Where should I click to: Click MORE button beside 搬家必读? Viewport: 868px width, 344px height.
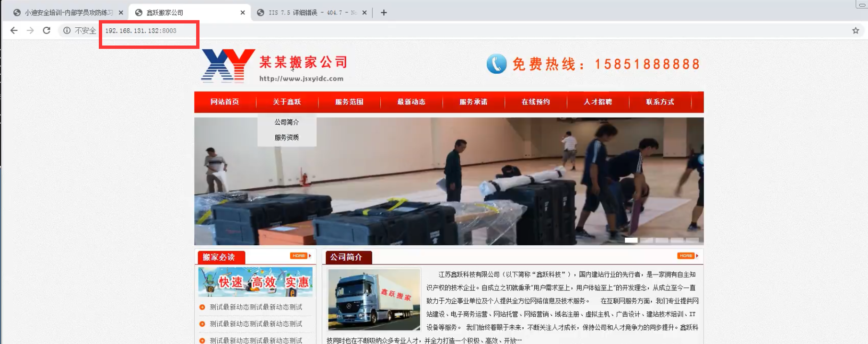pyautogui.click(x=300, y=256)
